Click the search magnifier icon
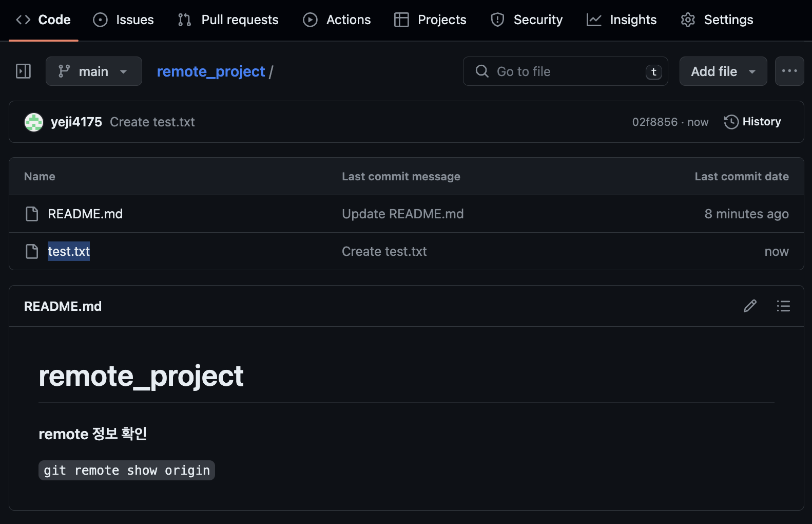The height and width of the screenshot is (524, 812). 482,71
